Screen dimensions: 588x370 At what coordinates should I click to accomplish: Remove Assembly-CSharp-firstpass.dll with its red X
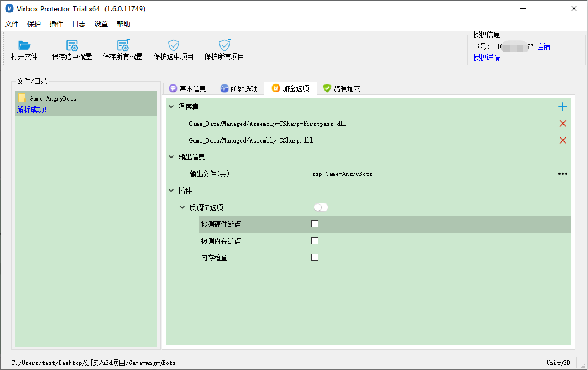tap(562, 124)
